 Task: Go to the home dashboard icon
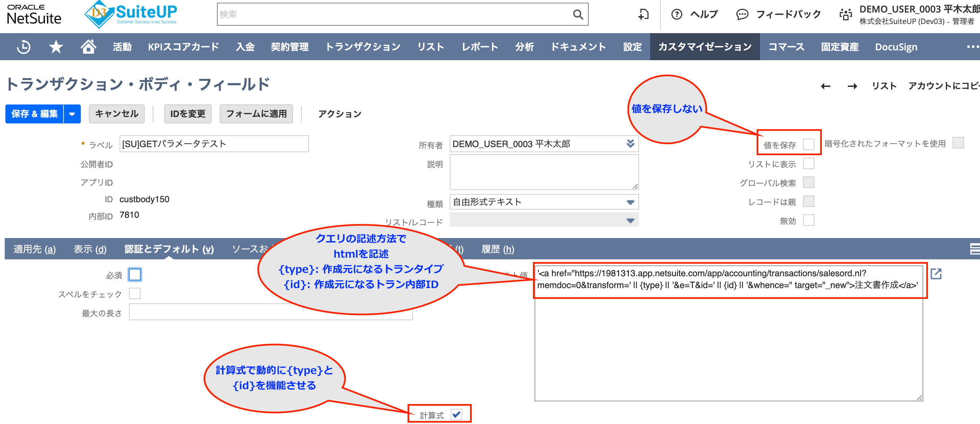pos(88,47)
